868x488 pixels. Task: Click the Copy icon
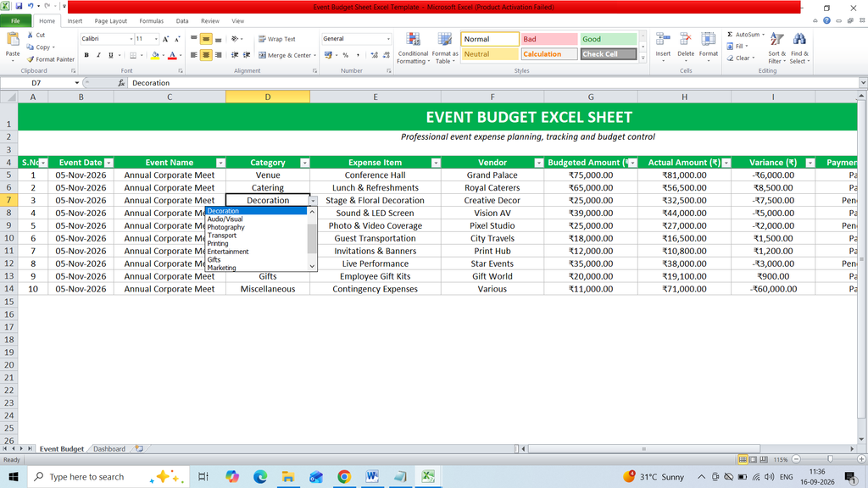(x=31, y=47)
